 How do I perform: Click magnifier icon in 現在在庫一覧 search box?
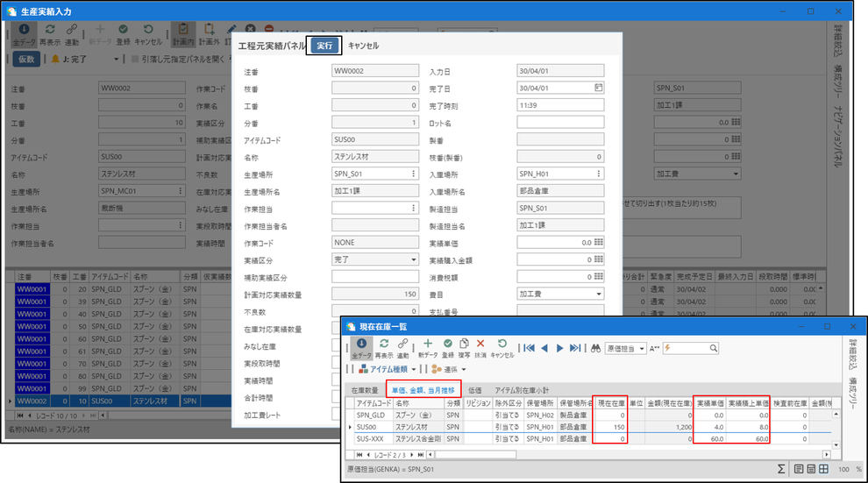point(713,348)
